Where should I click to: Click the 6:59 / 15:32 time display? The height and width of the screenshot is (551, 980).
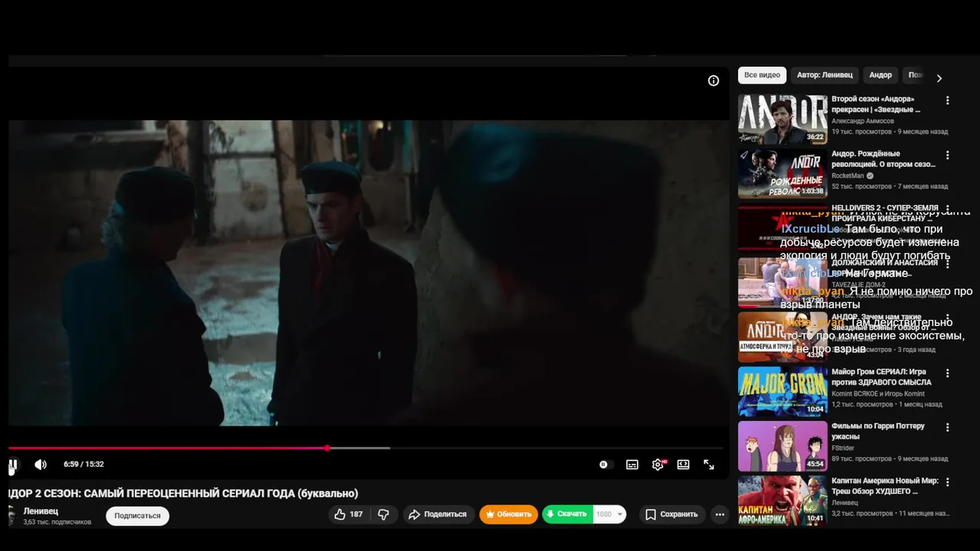[83, 465]
